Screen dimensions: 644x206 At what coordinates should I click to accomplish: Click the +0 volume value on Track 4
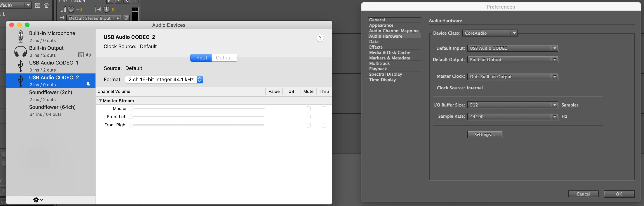coord(79,10)
